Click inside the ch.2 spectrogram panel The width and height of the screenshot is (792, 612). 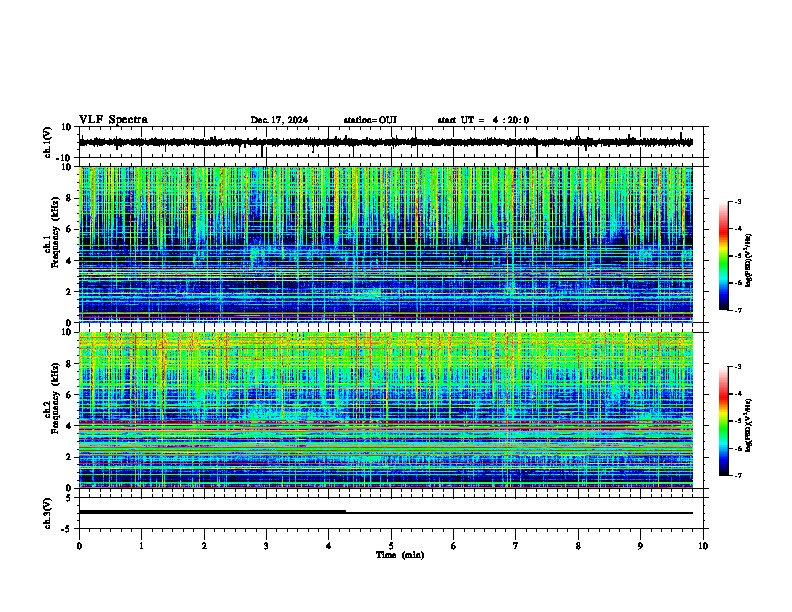[x=385, y=410]
